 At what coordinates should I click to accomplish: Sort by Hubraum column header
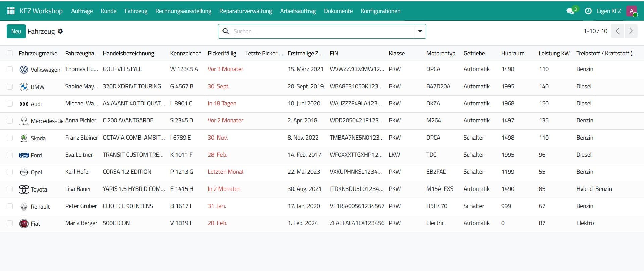513,53
